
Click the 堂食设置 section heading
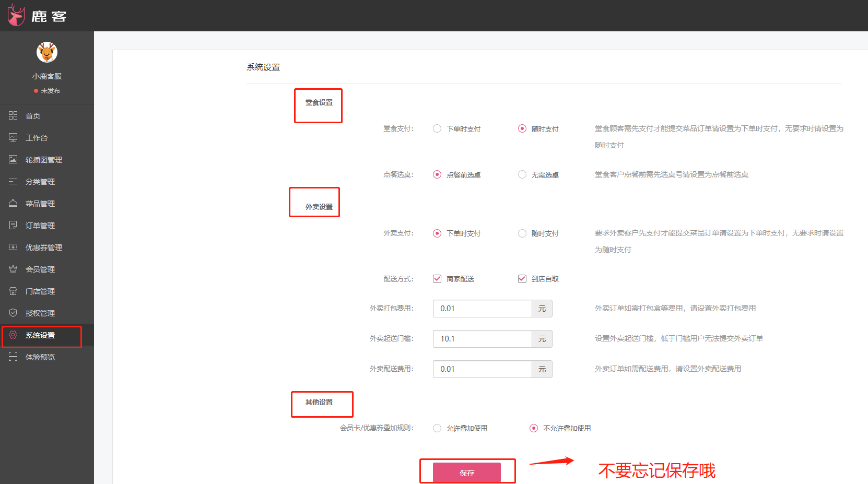(319, 103)
